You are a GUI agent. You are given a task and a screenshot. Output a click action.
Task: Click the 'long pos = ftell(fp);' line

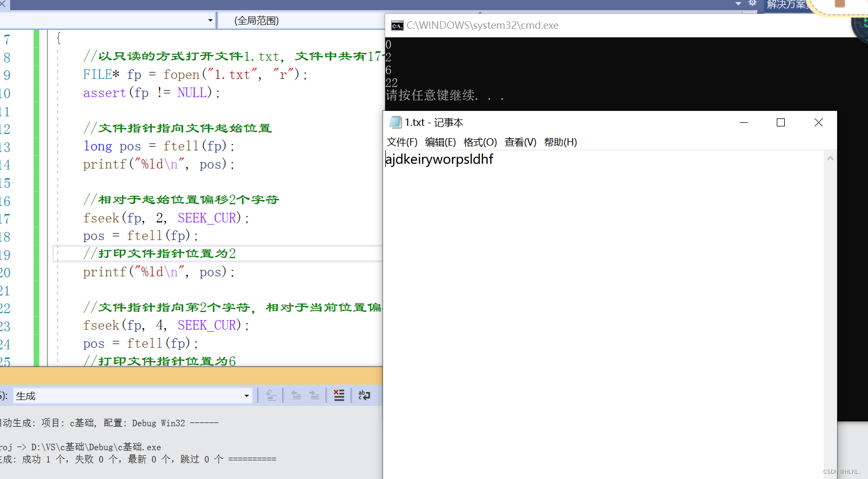coord(158,146)
